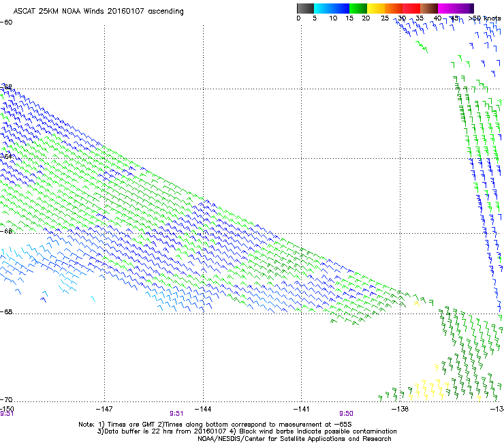Click the '0' label under the color bar

(298, 18)
